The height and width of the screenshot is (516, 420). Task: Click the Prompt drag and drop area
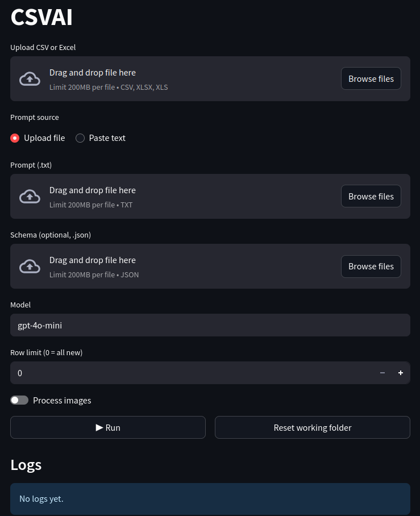[188, 197]
